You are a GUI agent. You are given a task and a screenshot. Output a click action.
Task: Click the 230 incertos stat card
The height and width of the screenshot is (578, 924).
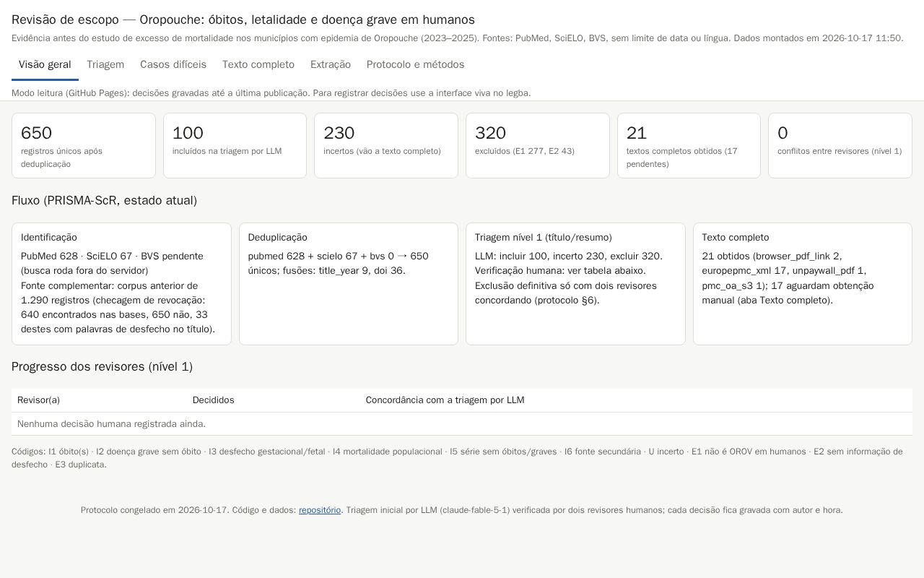pyautogui.click(x=386, y=145)
